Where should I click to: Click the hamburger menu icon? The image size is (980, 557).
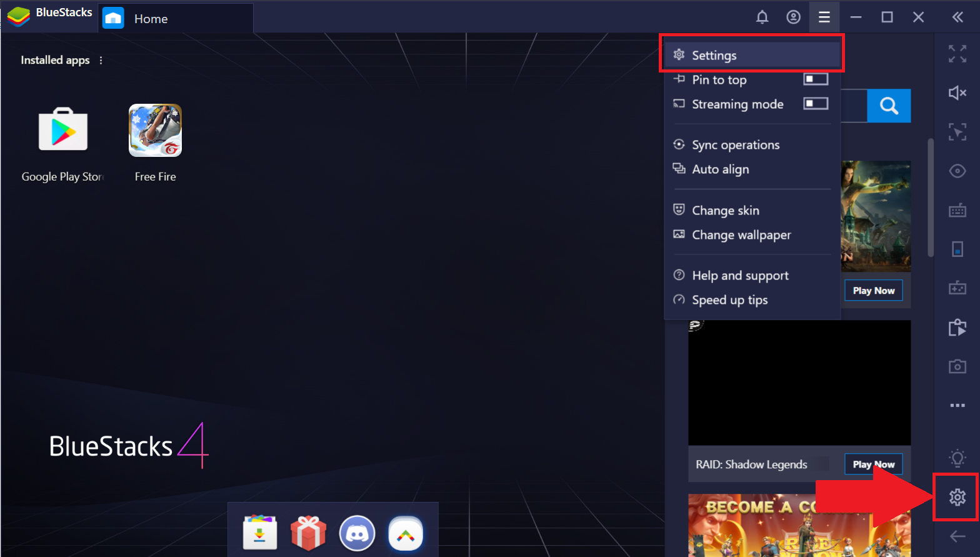(824, 17)
